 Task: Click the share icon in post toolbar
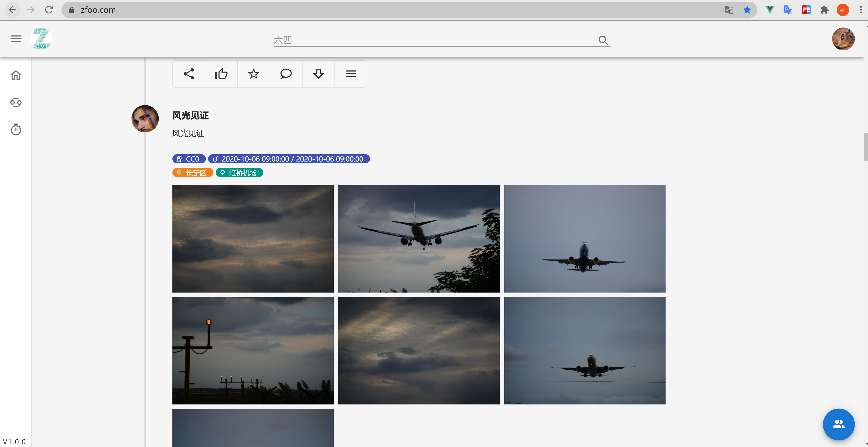pos(189,74)
